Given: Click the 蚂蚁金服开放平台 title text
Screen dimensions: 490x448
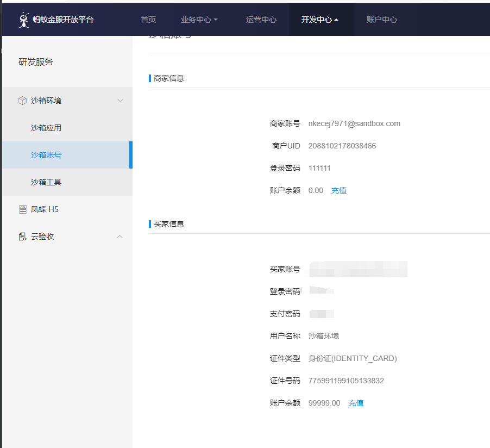Looking at the screenshot, I should pos(63,20).
